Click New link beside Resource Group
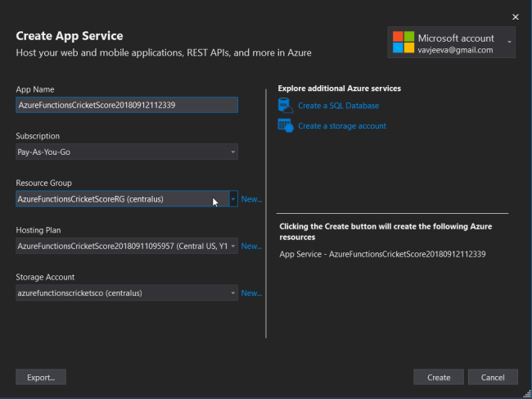The width and height of the screenshot is (532, 399). 251,199
